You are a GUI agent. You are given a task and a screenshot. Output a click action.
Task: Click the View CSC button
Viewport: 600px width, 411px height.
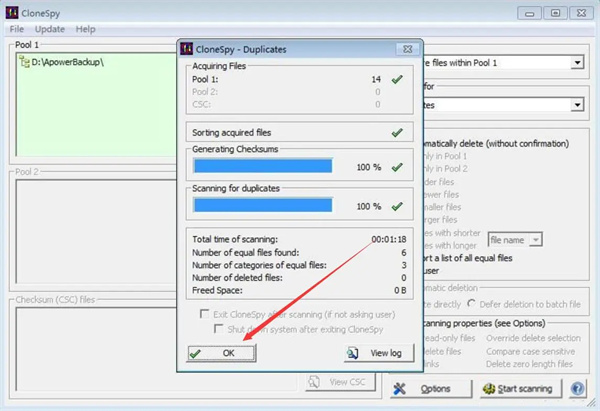click(x=340, y=382)
